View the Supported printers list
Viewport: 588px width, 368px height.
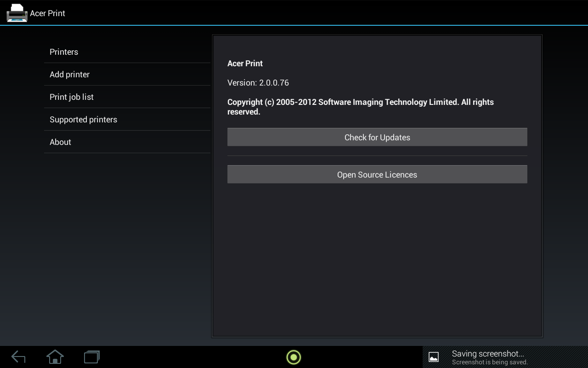coord(83,120)
